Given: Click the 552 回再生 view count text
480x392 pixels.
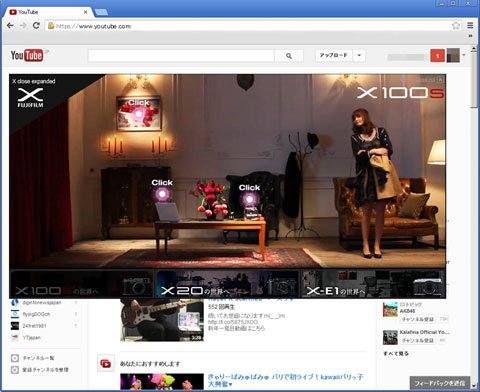Looking at the screenshot, I should [221, 307].
